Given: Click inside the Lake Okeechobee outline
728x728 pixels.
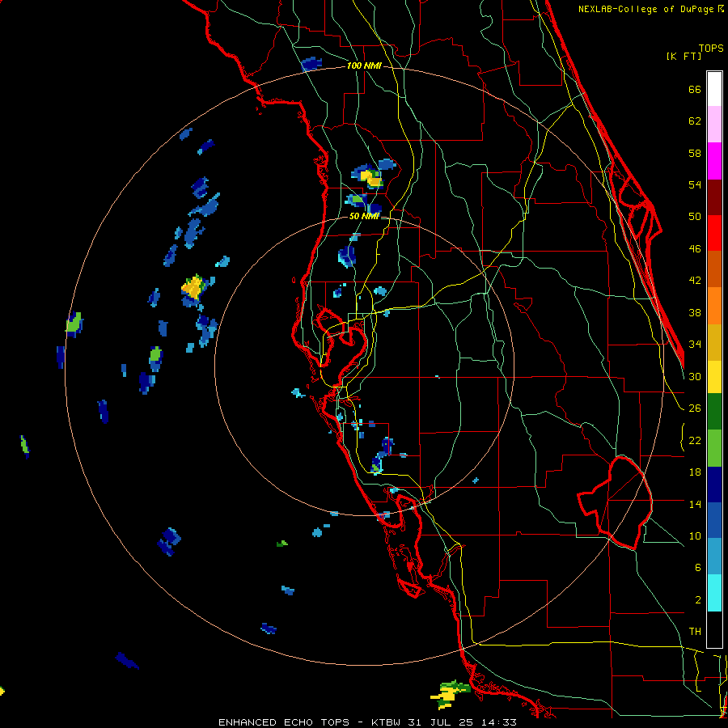Looking at the screenshot, I should coord(620,502).
